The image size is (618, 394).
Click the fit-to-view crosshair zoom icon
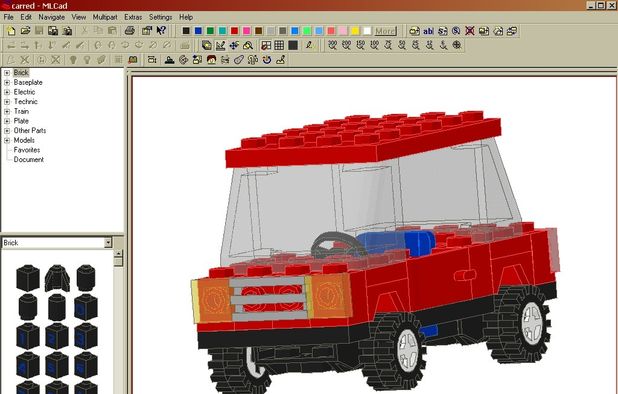point(457,45)
